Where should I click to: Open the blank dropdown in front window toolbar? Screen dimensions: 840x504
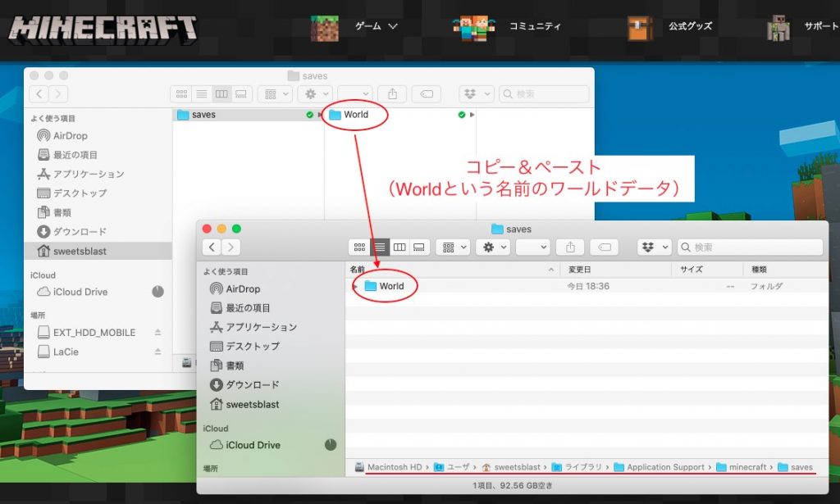(x=533, y=247)
